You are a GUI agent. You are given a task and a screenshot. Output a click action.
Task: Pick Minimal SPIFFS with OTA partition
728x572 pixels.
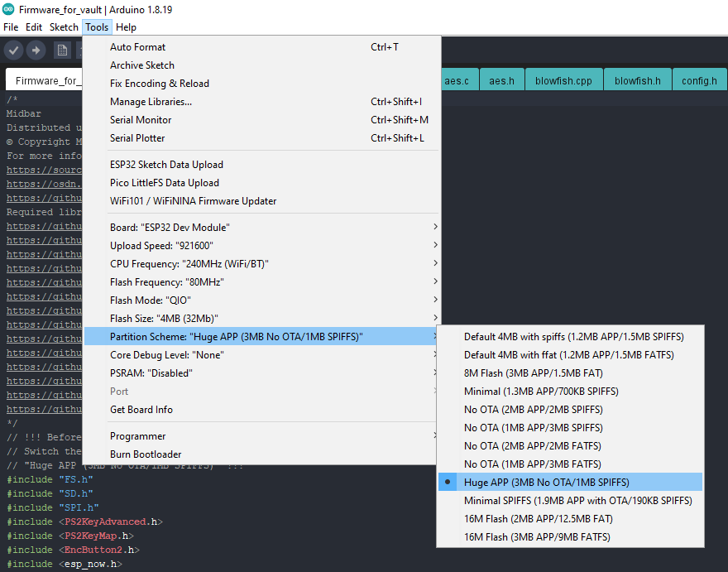click(577, 501)
